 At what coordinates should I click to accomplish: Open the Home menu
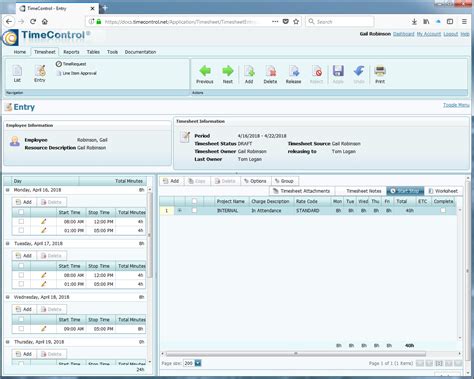click(20, 52)
